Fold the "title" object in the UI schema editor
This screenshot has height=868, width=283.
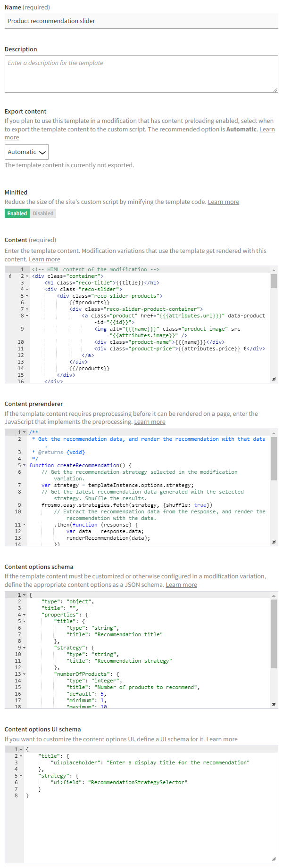tap(22, 756)
